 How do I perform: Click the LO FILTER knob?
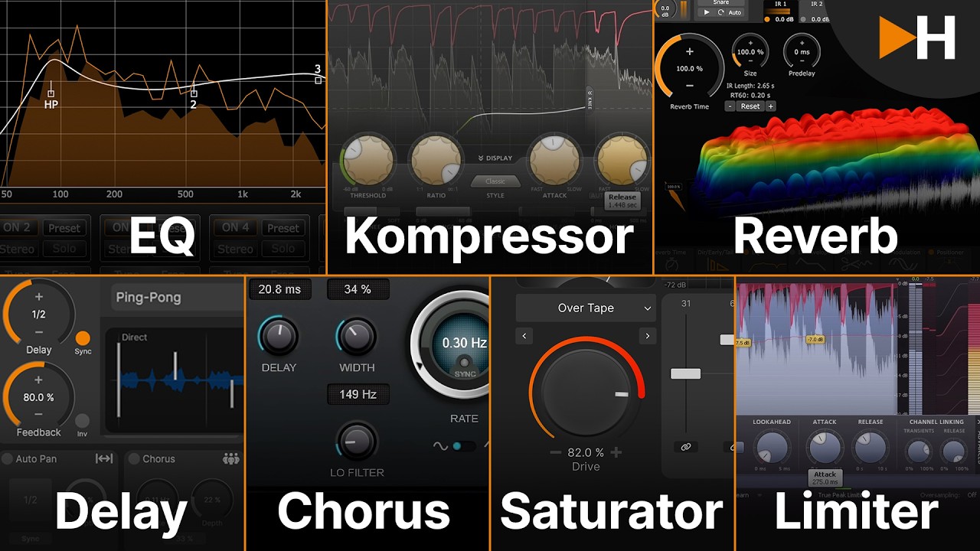[357, 442]
